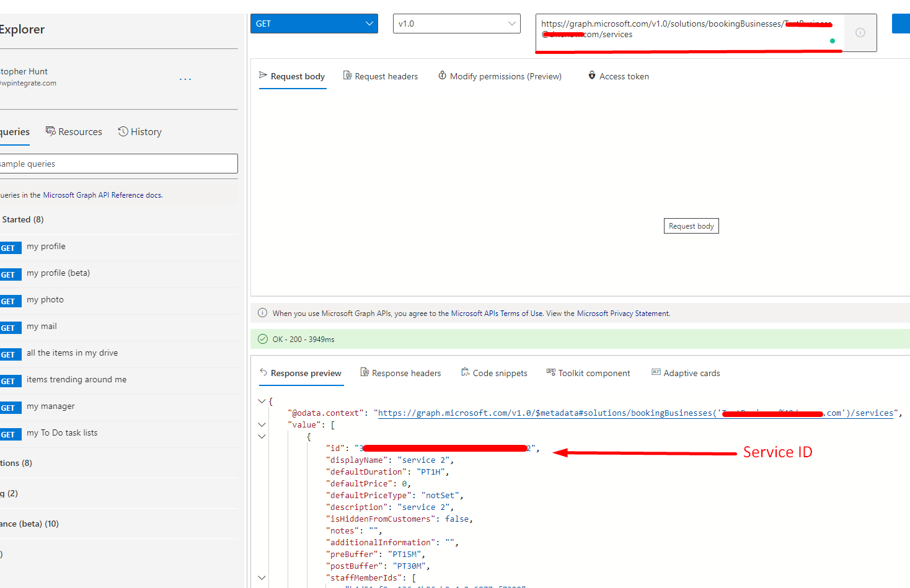
Task: Click "displayName": "service 2" line
Action: tap(390, 460)
